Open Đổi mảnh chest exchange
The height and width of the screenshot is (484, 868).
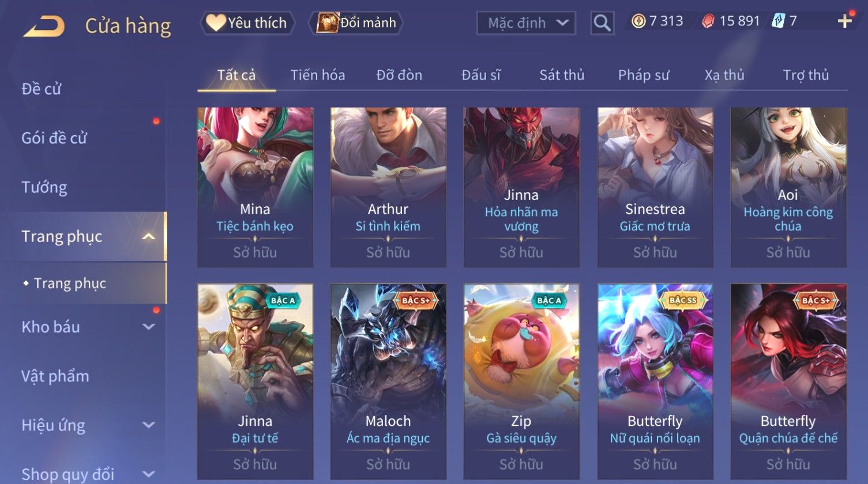click(x=355, y=23)
